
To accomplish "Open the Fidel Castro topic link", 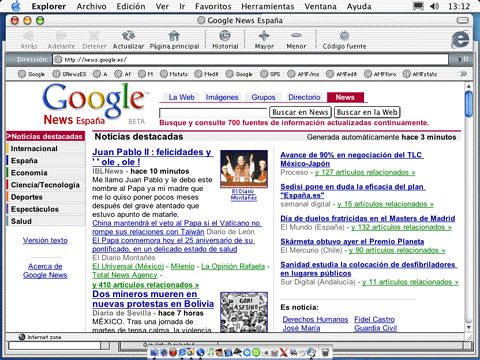I will click(374, 319).
